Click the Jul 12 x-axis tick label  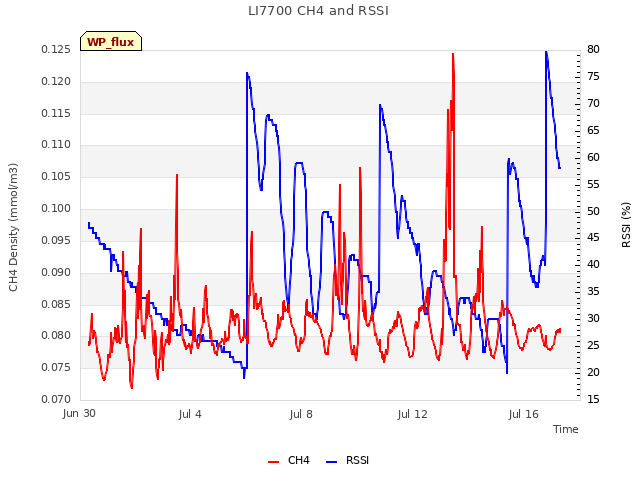[413, 414]
